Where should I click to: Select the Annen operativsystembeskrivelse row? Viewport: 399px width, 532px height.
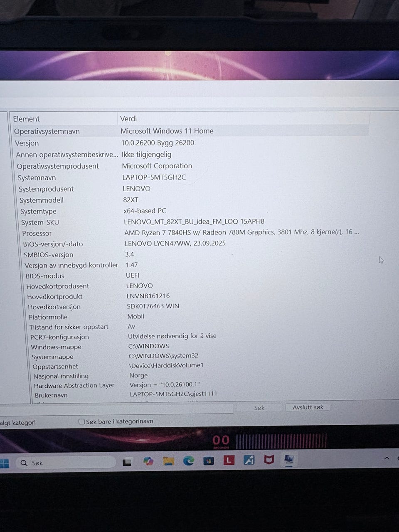192,155
